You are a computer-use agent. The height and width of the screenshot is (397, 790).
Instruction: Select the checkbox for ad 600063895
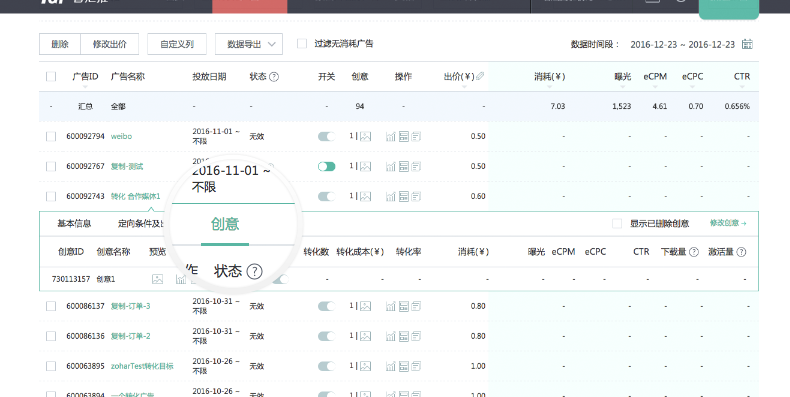(51, 366)
